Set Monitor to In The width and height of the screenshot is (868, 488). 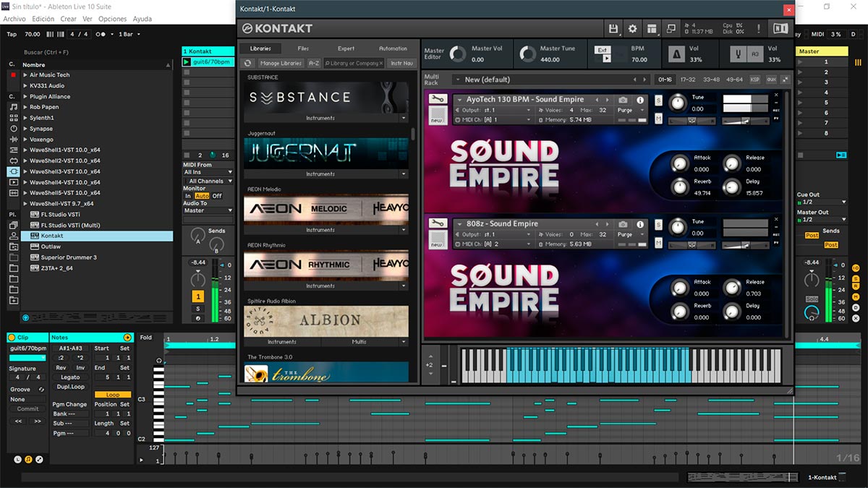click(188, 196)
